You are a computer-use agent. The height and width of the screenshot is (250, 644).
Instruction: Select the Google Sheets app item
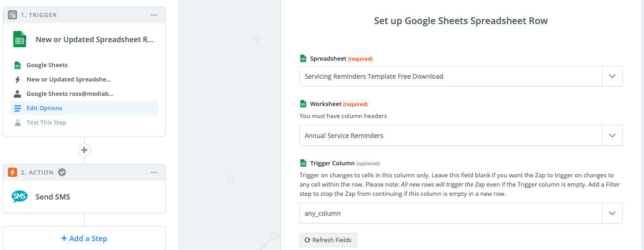47,65
